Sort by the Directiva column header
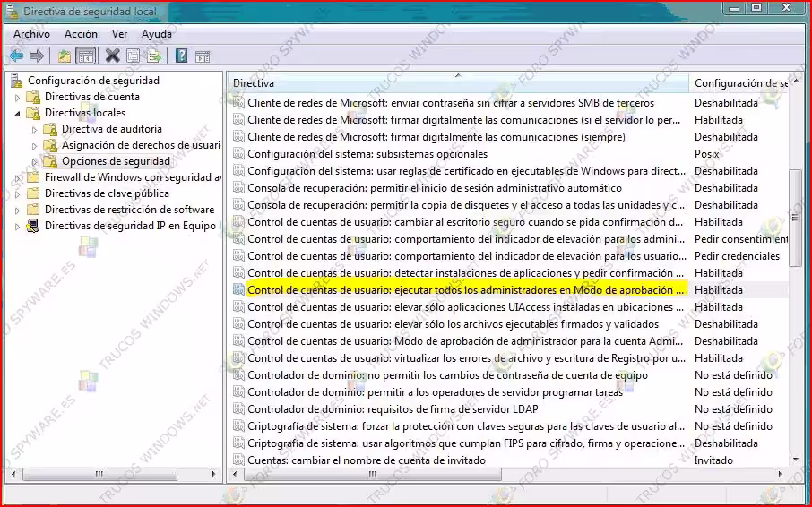This screenshot has height=507, width=812. coord(458,82)
